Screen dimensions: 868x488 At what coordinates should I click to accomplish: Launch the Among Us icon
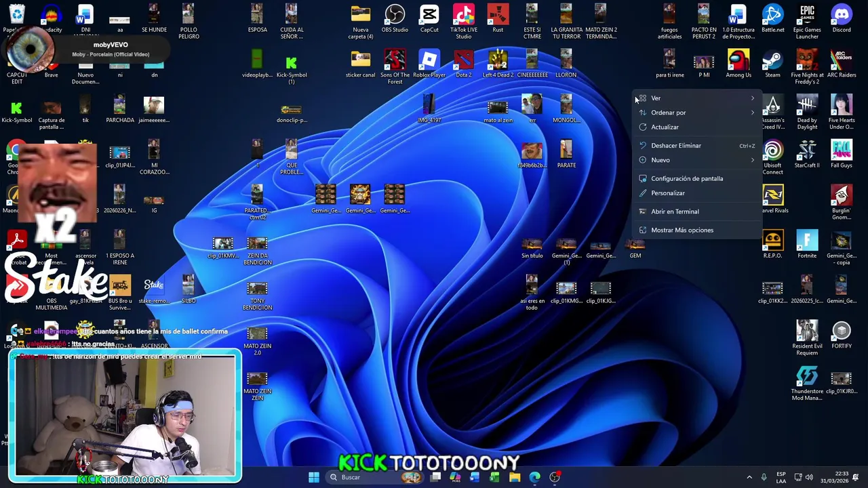pos(738,64)
